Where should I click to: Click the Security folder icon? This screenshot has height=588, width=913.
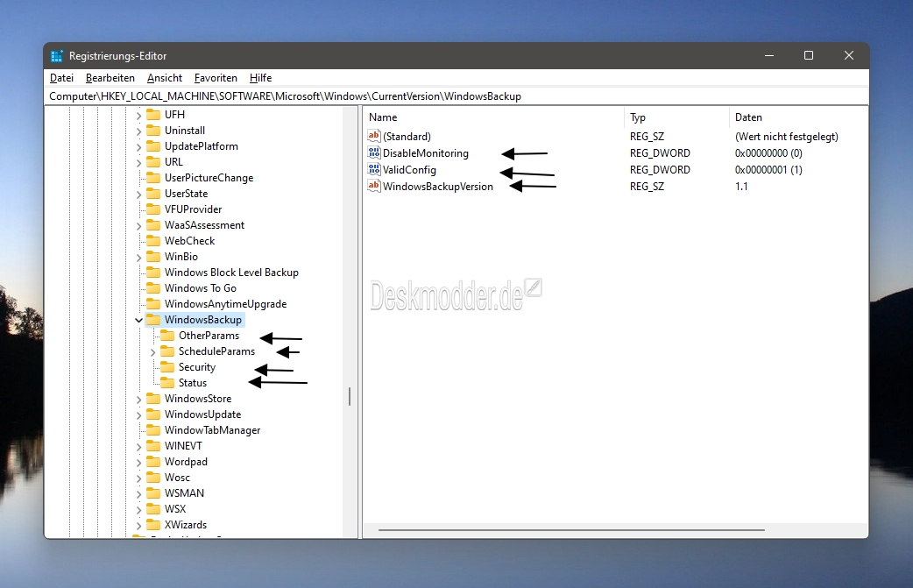(167, 367)
